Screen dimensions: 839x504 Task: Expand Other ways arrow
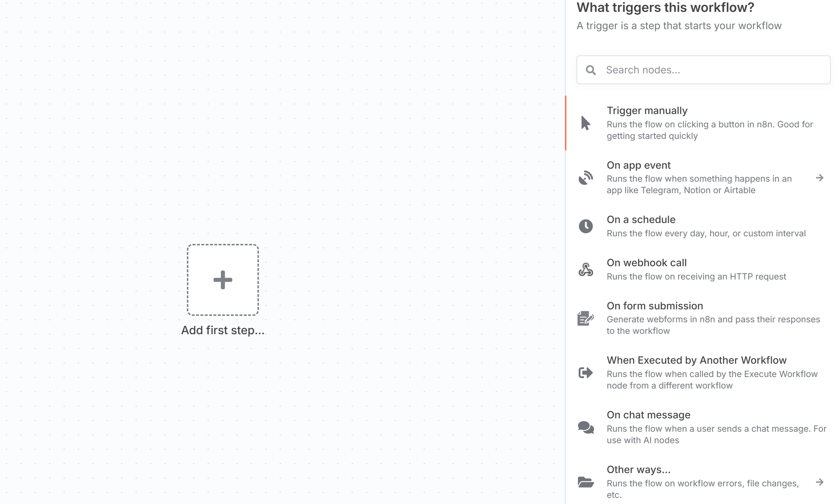tap(820, 482)
